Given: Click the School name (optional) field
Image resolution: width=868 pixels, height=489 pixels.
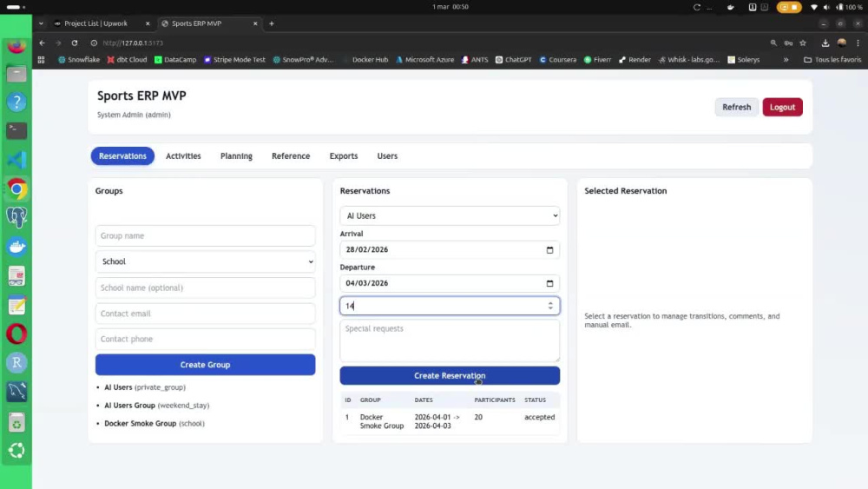Looking at the screenshot, I should click(x=206, y=287).
